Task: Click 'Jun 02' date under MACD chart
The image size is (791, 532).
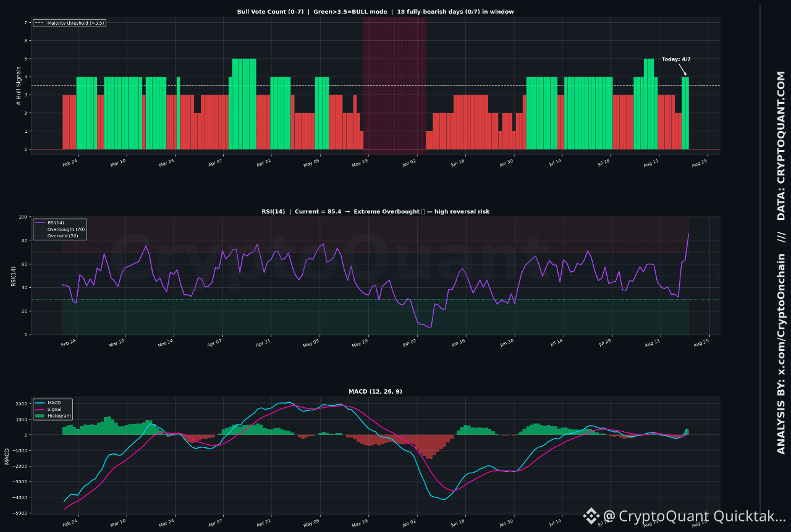Action: (409, 524)
